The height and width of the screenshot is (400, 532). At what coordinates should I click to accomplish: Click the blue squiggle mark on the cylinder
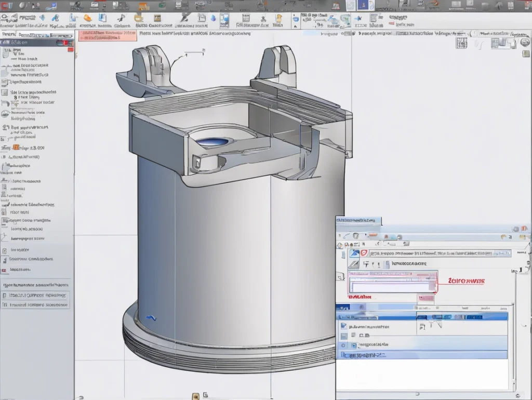tap(151, 318)
